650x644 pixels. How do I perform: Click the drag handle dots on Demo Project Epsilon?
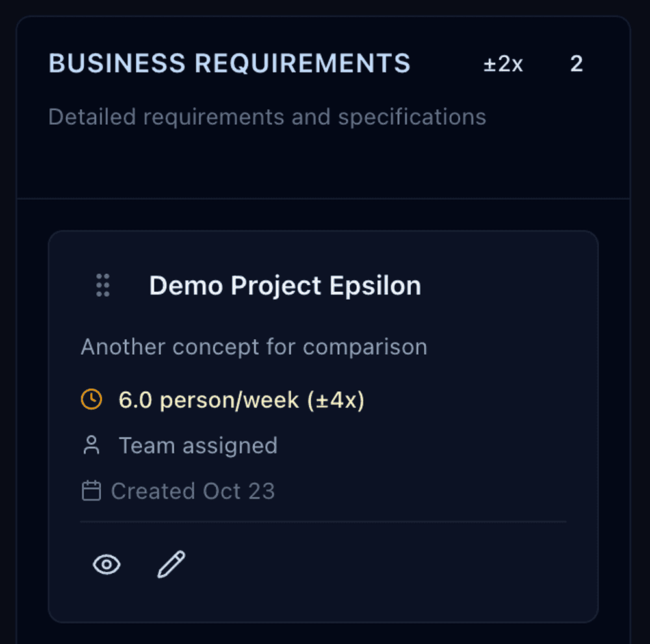tap(101, 285)
